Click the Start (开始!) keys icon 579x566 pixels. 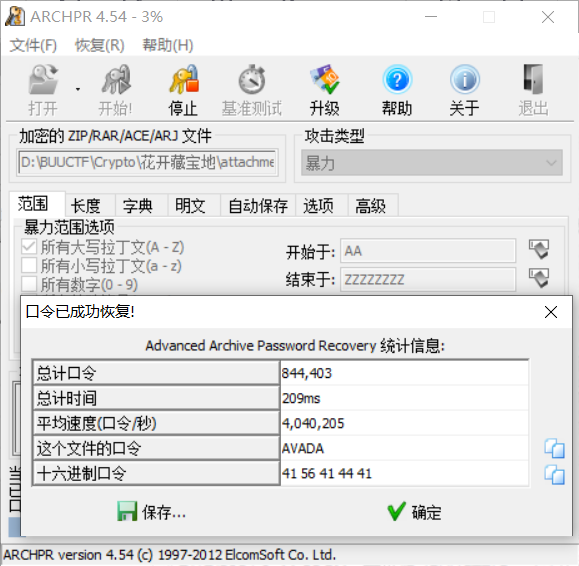(x=116, y=79)
